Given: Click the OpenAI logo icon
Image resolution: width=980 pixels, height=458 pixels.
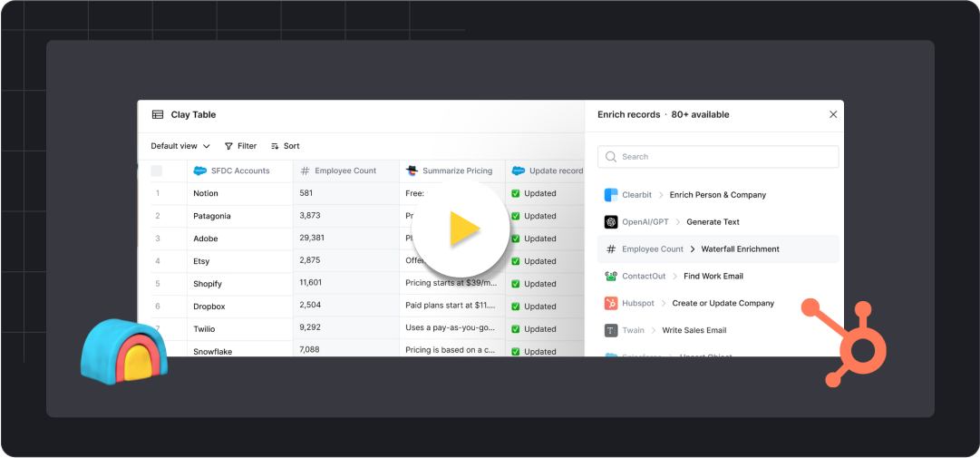Looking at the screenshot, I should [x=611, y=222].
